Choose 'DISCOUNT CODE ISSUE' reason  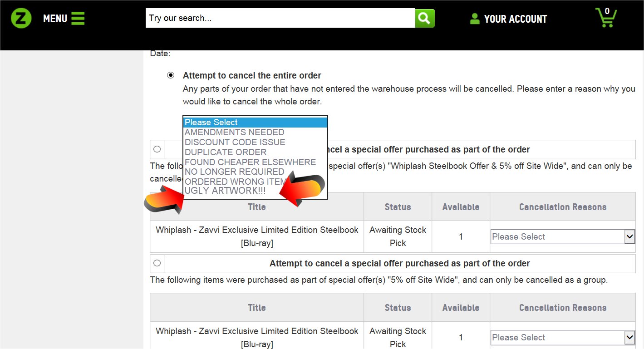pyautogui.click(x=255, y=142)
